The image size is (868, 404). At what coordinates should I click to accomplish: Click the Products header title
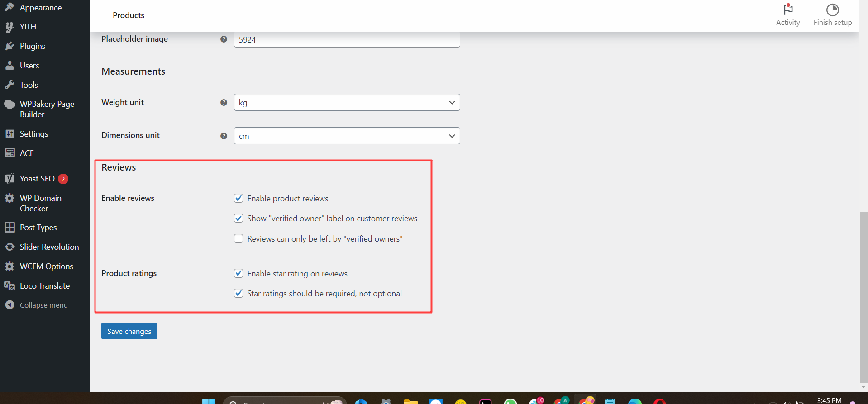[129, 15]
